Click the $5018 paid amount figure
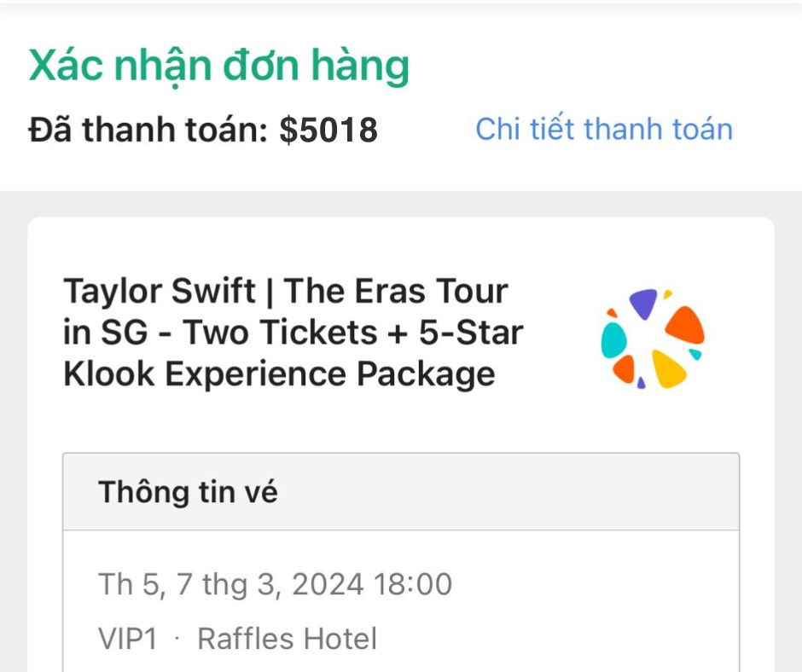The height and width of the screenshot is (672, 802). coord(329,130)
